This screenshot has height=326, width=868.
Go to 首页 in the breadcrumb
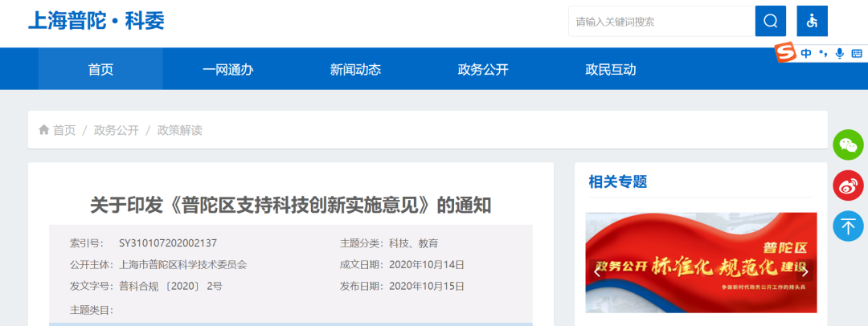64,130
